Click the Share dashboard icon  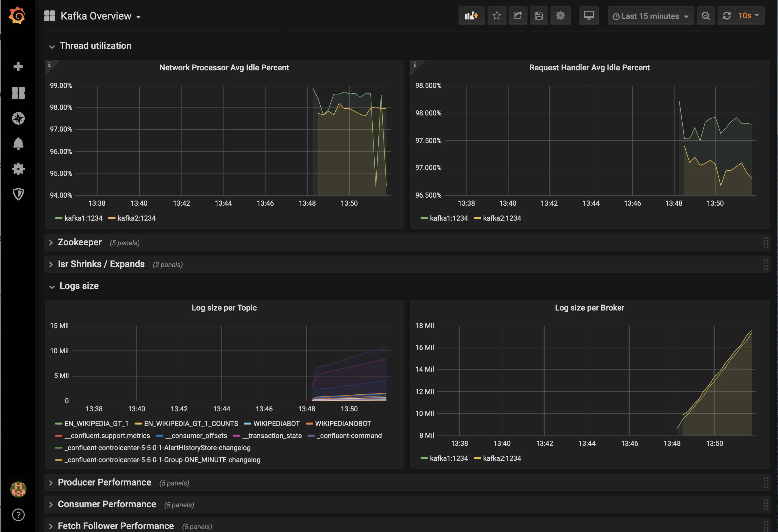tap(518, 16)
